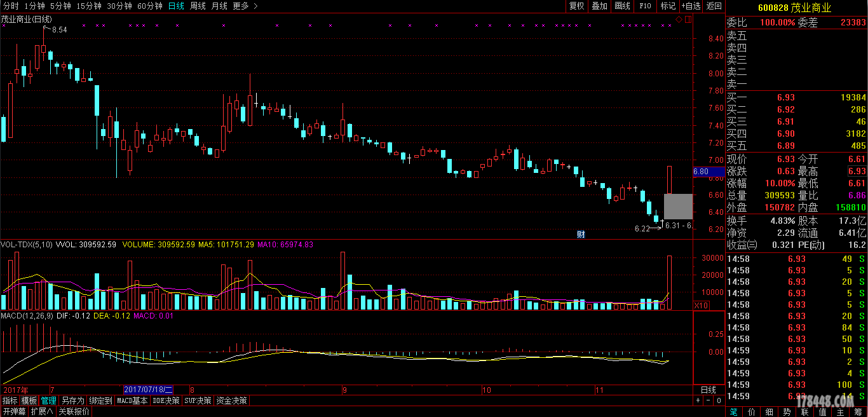This screenshot has width=868, height=417.
Task: Select the 30分钟 period tab
Action: point(119,6)
